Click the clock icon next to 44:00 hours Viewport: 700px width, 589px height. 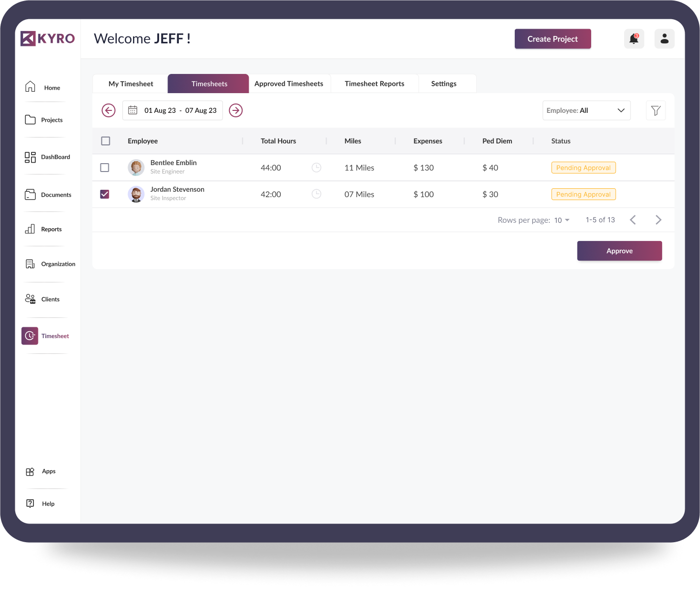[x=316, y=168]
